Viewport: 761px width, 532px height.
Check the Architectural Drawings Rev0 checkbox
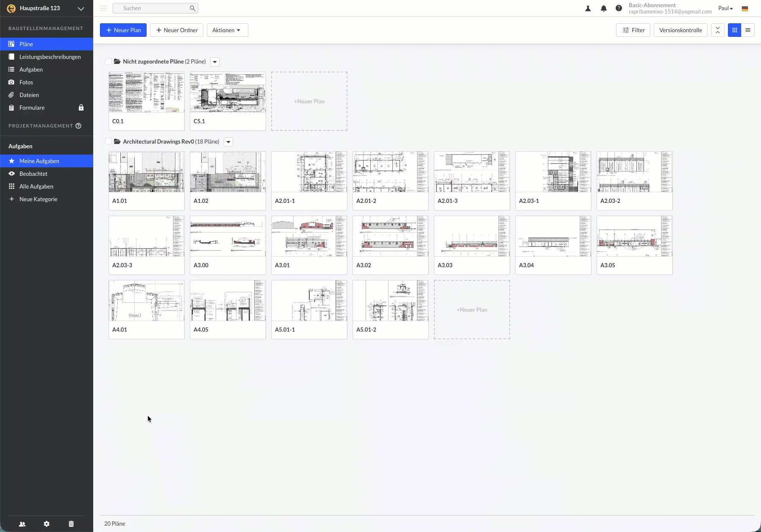pos(108,142)
